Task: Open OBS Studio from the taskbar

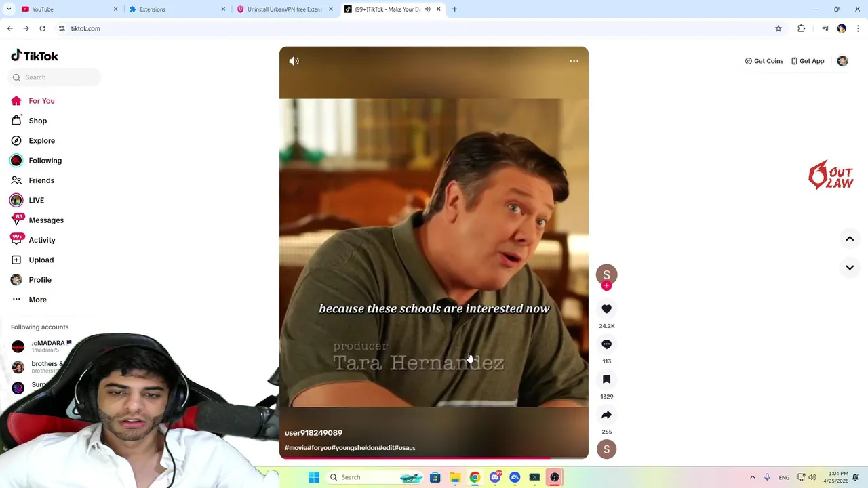Action: click(x=555, y=477)
